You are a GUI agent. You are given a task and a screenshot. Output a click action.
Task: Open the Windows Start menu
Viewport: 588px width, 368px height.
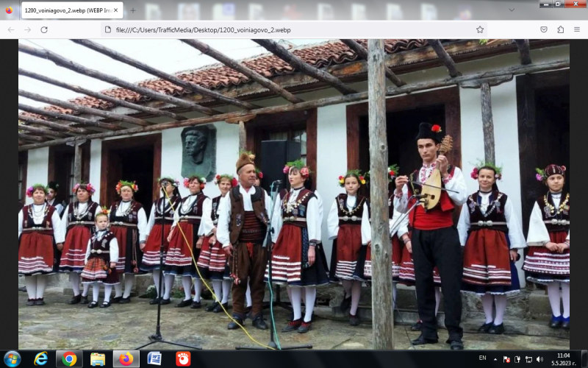[x=12, y=359]
